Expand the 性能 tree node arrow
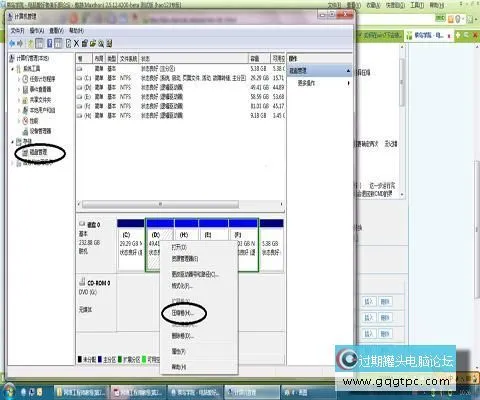Image resolution: width=480 pixels, height=400 pixels. pyautogui.click(x=18, y=121)
